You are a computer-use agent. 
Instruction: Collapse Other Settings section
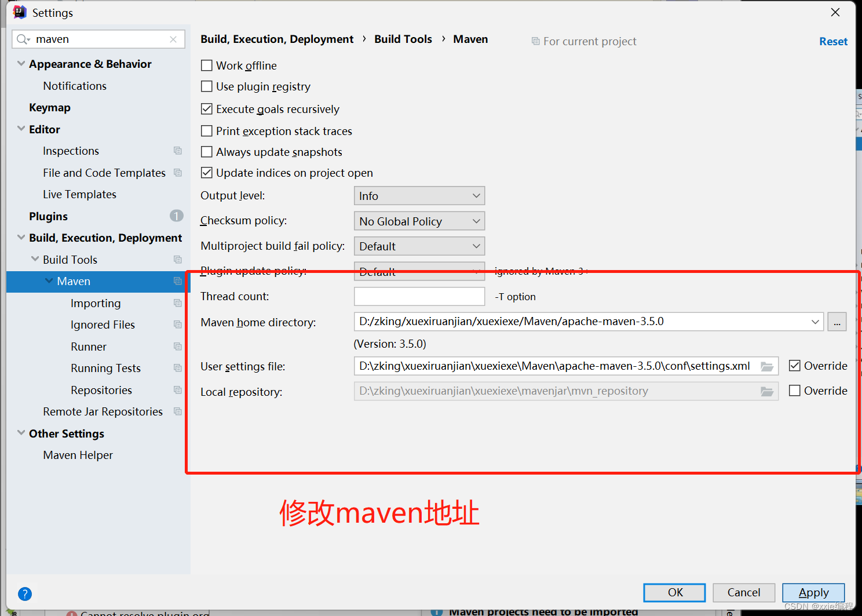(21, 433)
